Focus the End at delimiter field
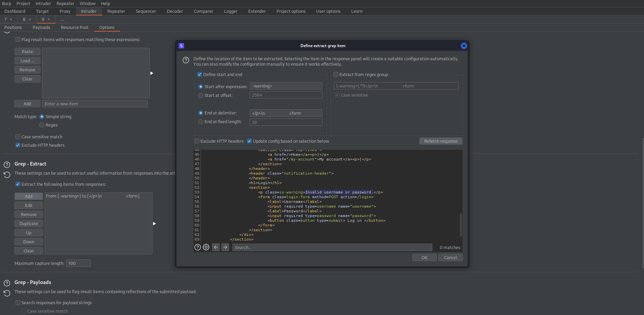Screen dimensions: 644x315 (286, 113)
